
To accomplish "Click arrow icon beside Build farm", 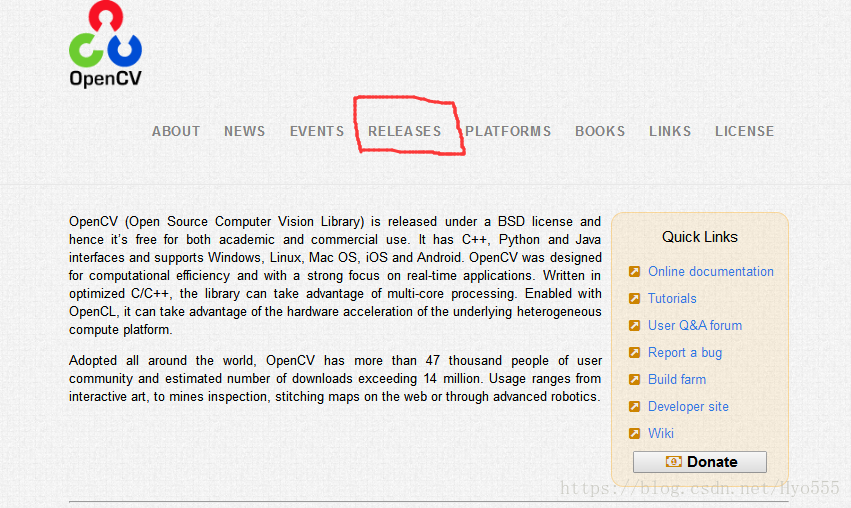I will coord(634,379).
